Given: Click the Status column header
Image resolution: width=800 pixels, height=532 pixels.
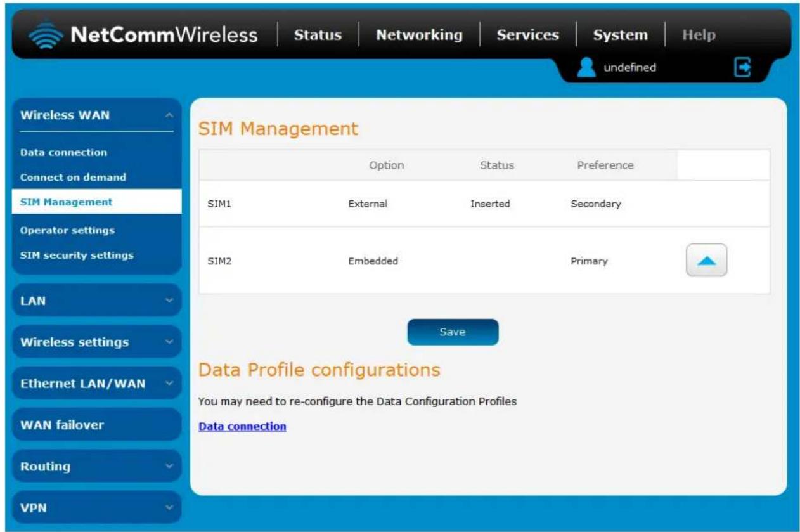Looking at the screenshot, I should click(x=497, y=165).
